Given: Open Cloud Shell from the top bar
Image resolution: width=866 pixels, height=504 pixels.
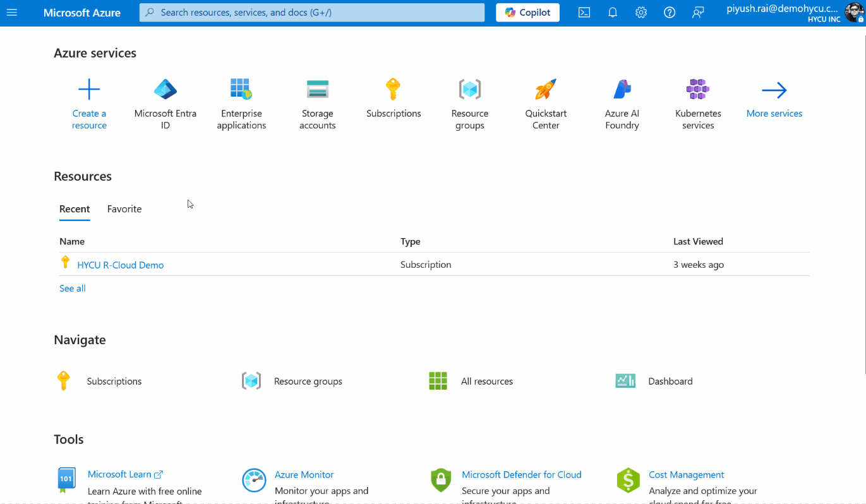Looking at the screenshot, I should [x=584, y=13].
